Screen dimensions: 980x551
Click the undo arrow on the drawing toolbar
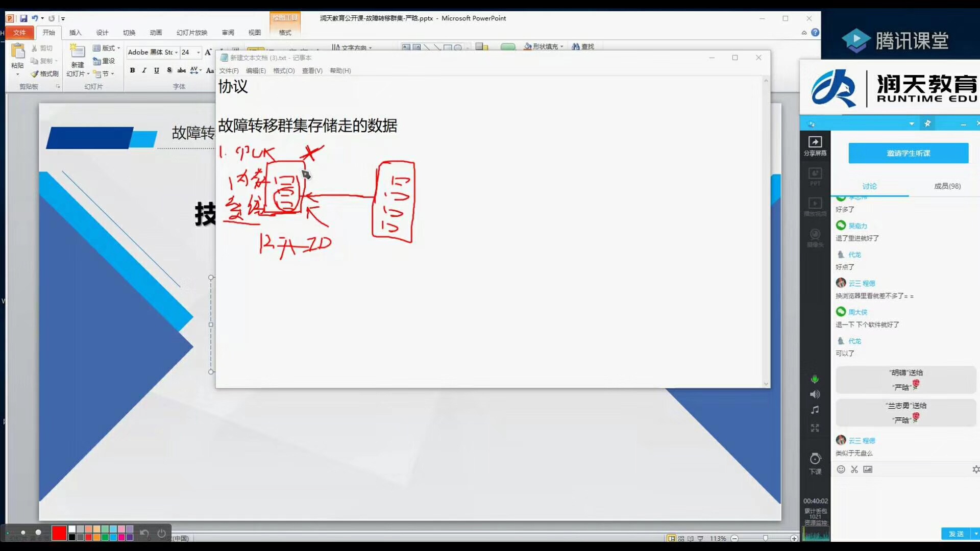pyautogui.click(x=144, y=534)
